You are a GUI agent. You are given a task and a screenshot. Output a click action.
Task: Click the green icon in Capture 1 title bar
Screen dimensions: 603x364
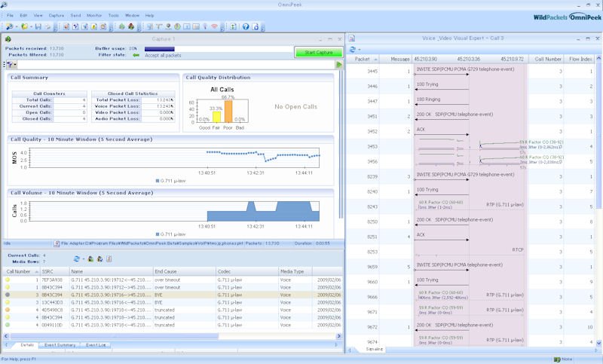coord(8,39)
